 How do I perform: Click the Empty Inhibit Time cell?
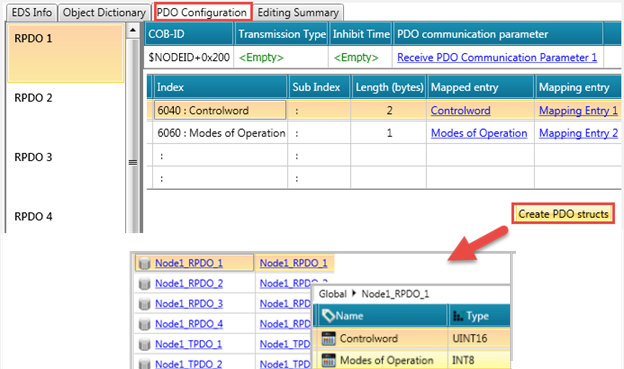pyautogui.click(x=361, y=57)
